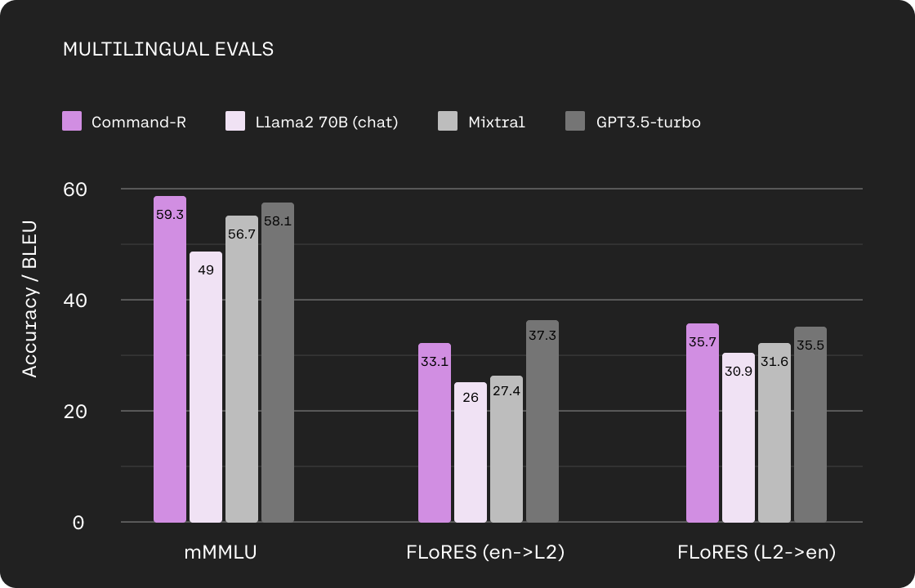
Task: Click the FLoRES L2->en bar showing 35.7
Action: pos(703,423)
